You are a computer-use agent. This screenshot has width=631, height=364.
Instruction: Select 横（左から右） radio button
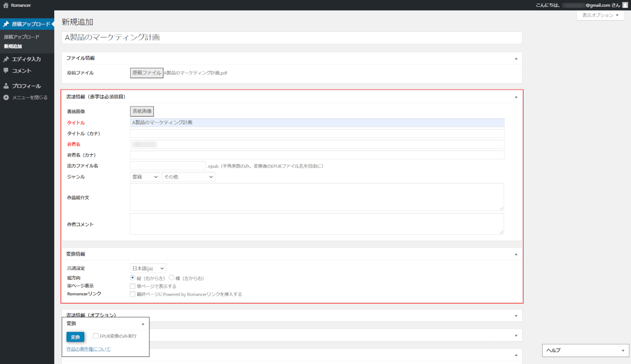[171, 278]
